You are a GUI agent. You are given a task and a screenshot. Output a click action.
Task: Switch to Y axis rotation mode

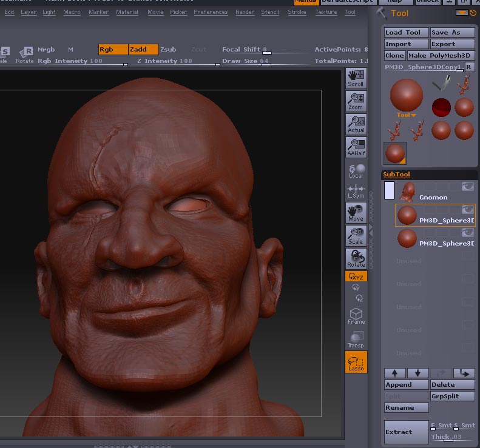(x=356, y=287)
